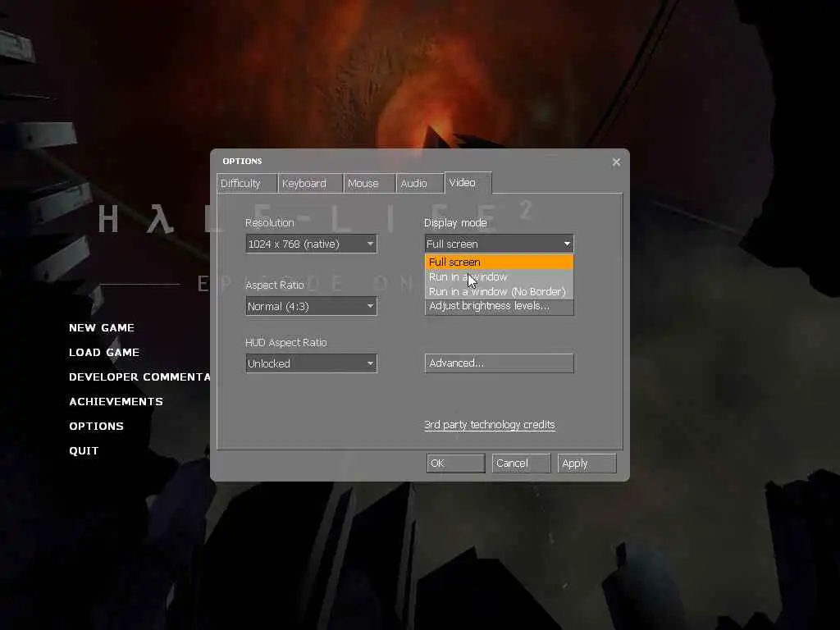Apply the video settings
This screenshot has width=840, height=630.
(587, 463)
